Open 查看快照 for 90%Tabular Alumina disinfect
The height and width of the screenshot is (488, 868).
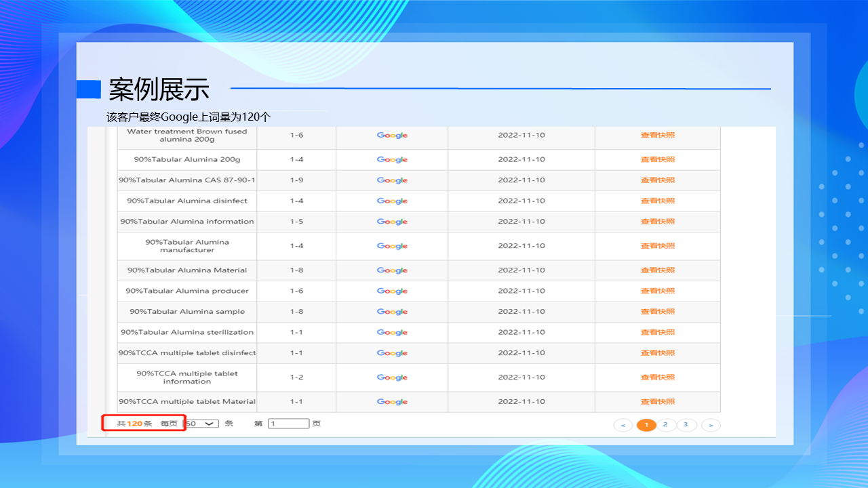(658, 201)
